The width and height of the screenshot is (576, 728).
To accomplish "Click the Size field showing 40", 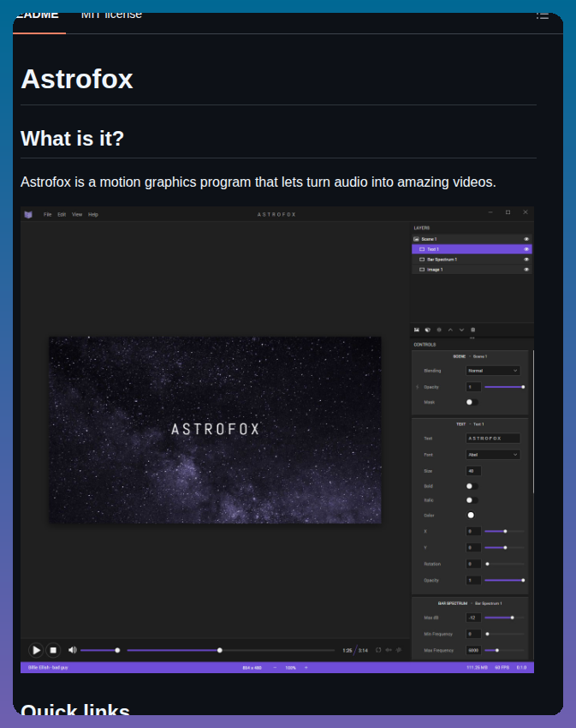I will point(473,471).
